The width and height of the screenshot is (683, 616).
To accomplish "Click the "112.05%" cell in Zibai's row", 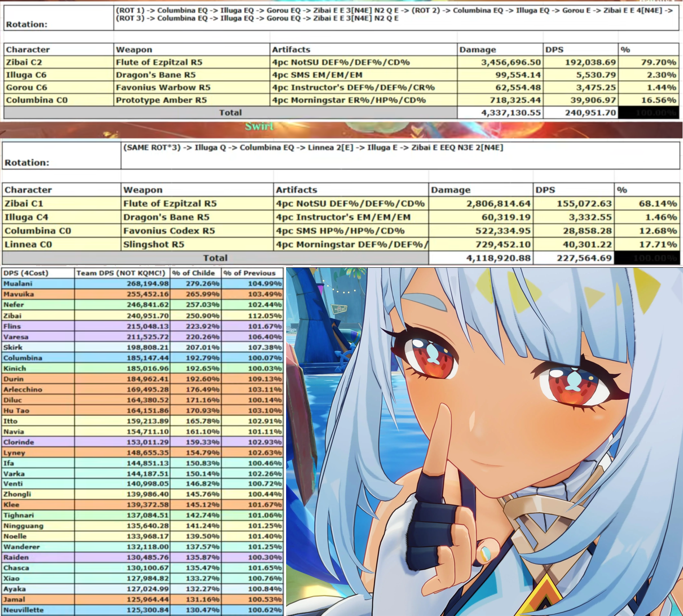I will click(x=252, y=315).
